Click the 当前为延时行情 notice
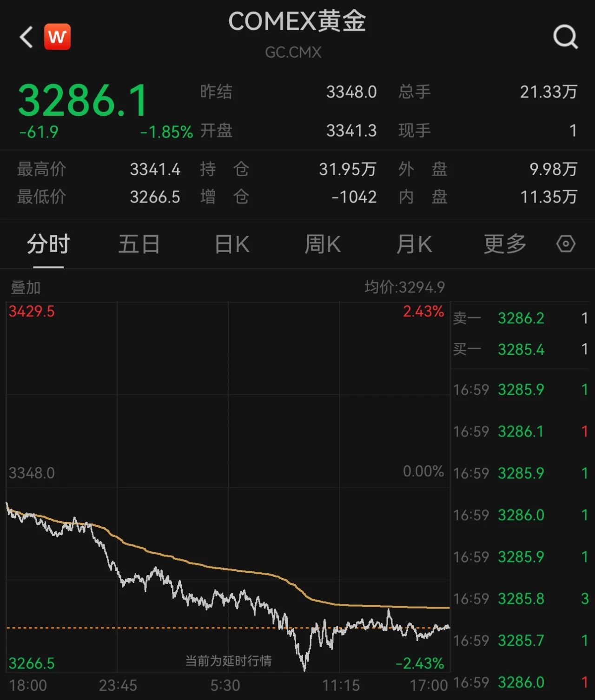This screenshot has width=595, height=700. tap(228, 661)
